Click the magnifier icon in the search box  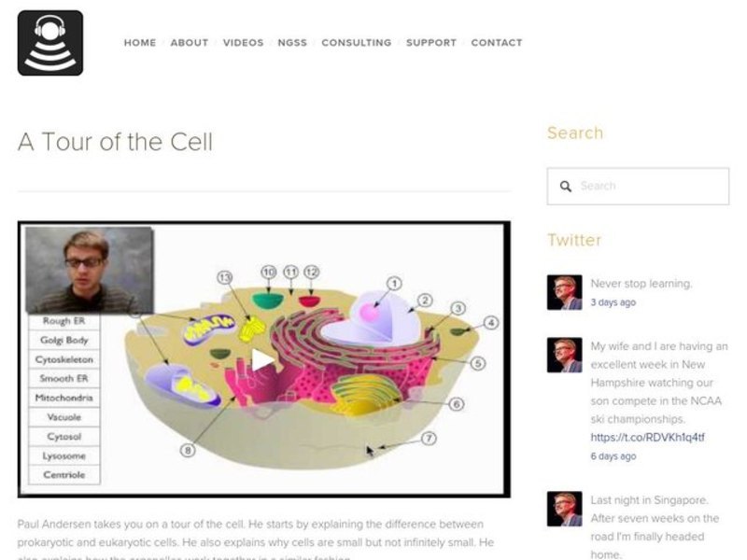567,186
